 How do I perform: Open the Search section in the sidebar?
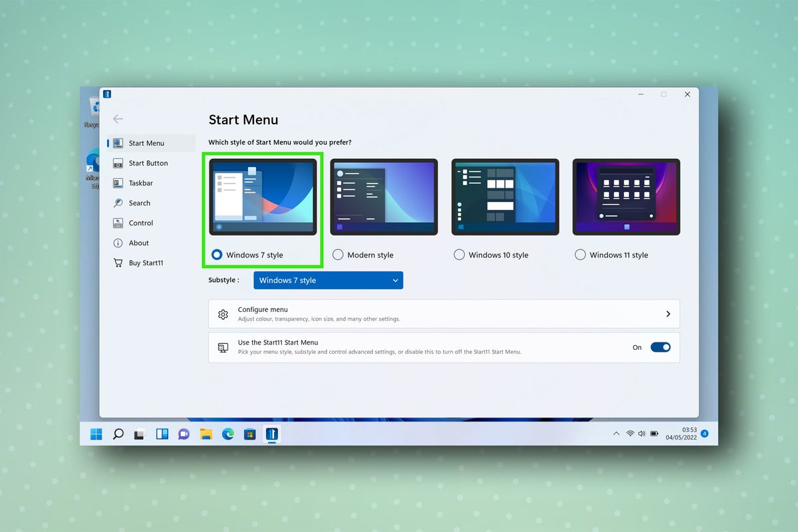pyautogui.click(x=140, y=203)
